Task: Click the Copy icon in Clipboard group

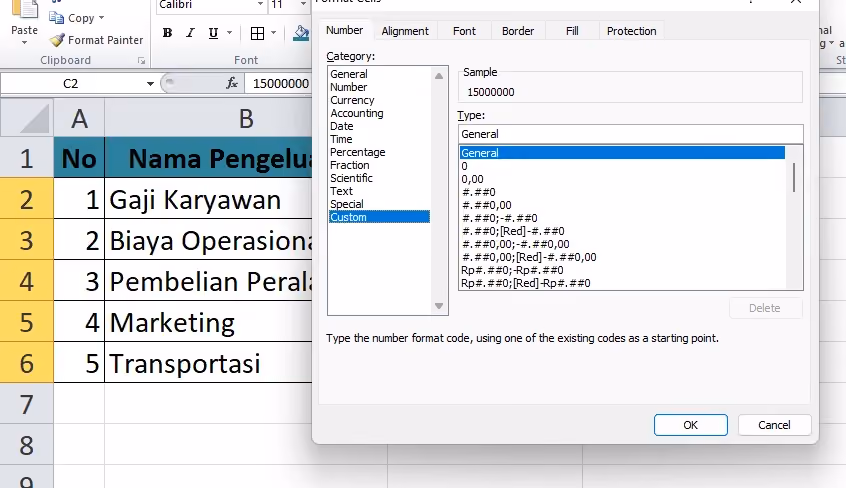Action: [x=57, y=18]
